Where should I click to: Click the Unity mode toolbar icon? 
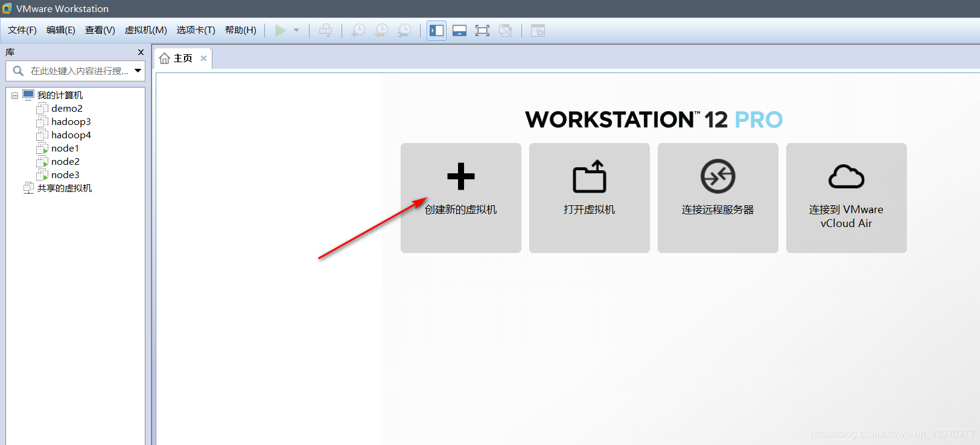tap(506, 30)
